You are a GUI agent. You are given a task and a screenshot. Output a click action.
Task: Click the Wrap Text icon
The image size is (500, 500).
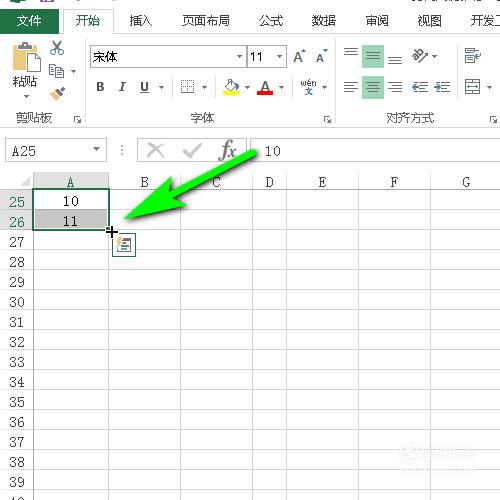[x=473, y=56]
